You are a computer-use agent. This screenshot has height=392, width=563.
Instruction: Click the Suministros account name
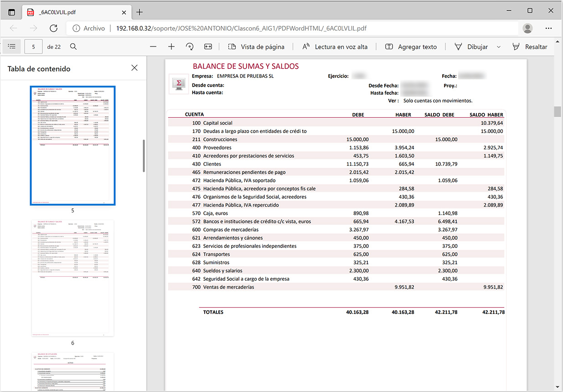(x=216, y=263)
